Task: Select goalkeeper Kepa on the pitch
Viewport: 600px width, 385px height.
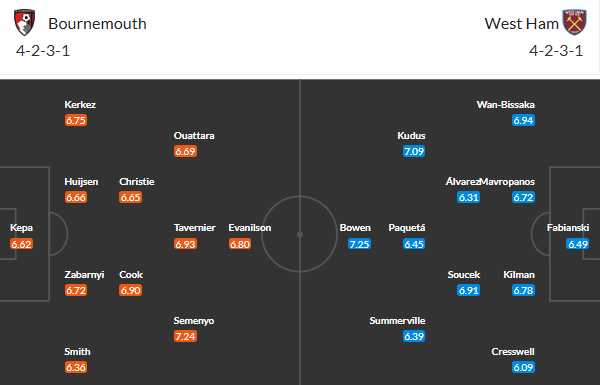Action: click(x=21, y=228)
